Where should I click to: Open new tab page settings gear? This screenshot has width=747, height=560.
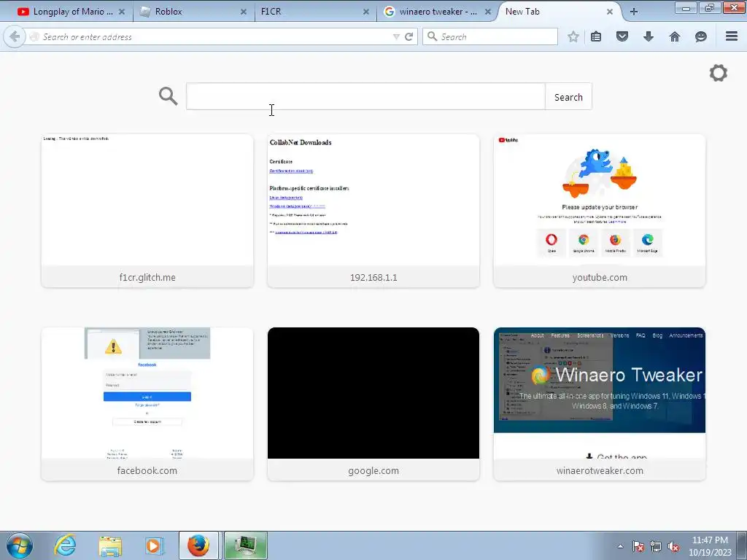tap(719, 73)
